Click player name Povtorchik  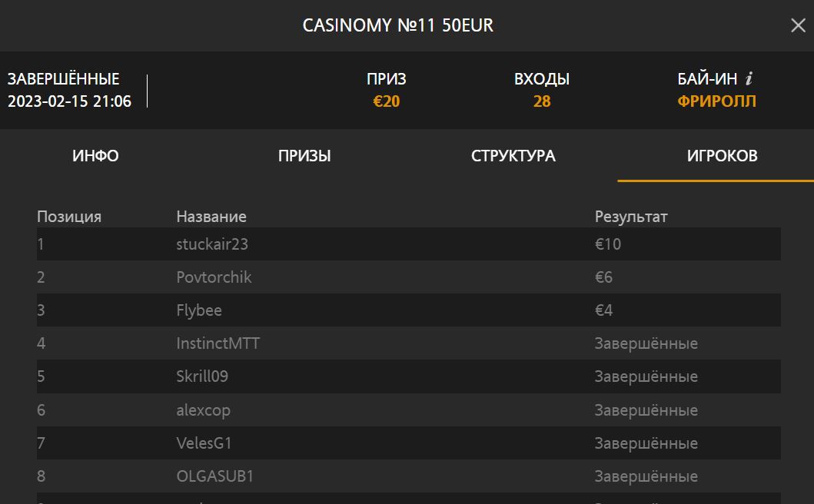(214, 277)
